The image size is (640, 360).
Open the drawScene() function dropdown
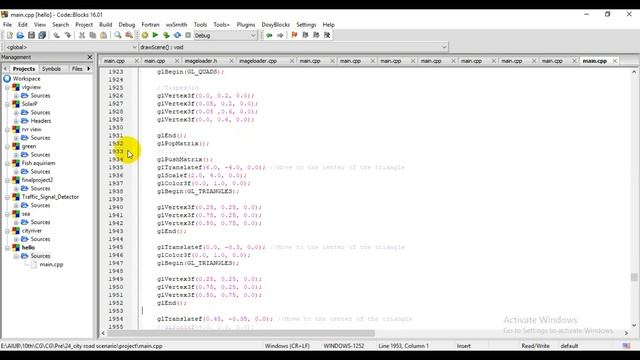tap(293, 47)
